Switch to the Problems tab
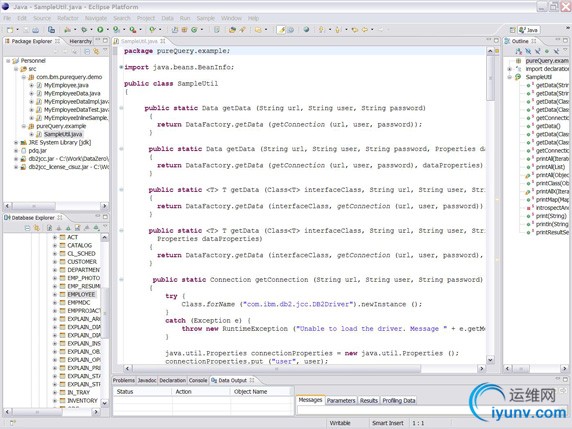Image resolution: width=572 pixels, height=429 pixels. point(124,380)
